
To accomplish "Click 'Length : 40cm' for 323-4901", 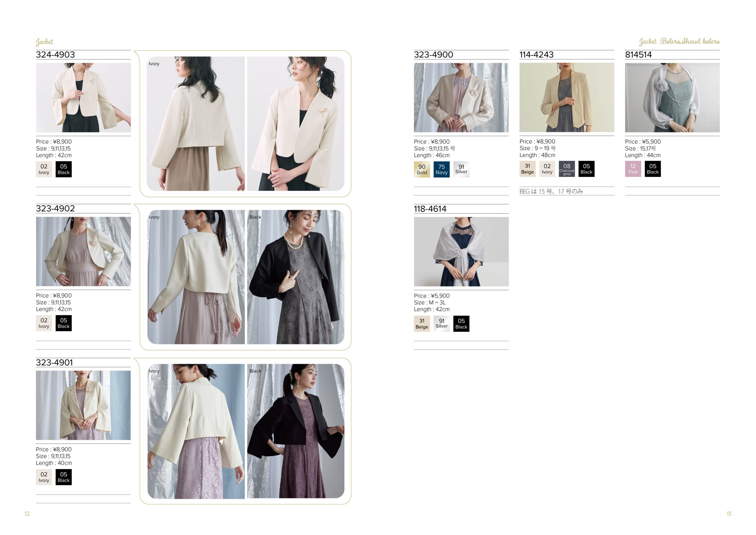I will pos(54,463).
